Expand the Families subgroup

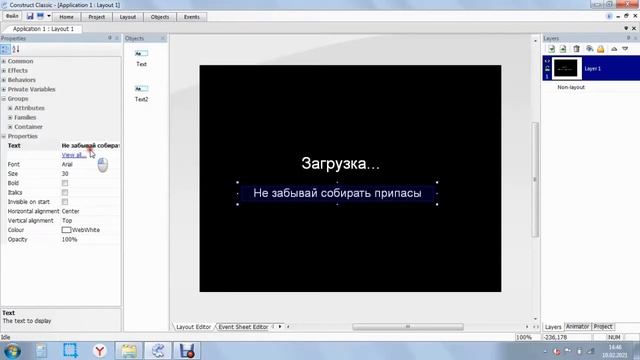10,118
